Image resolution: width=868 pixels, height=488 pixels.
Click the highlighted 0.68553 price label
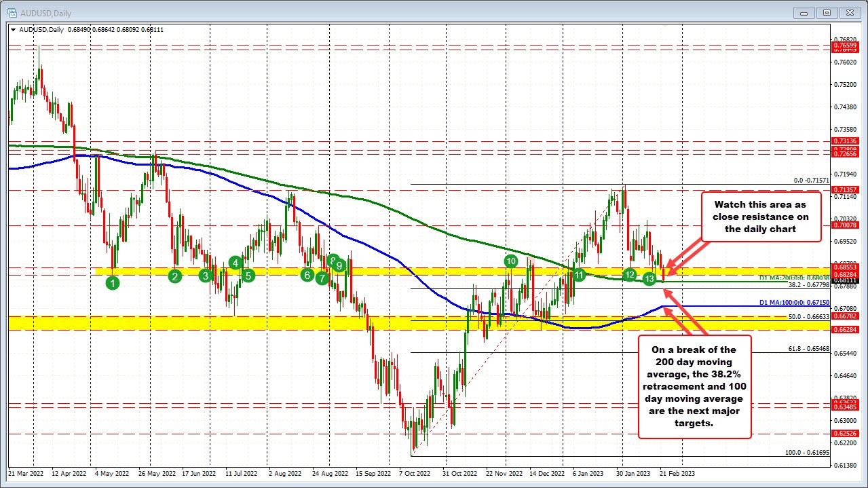pos(844,267)
